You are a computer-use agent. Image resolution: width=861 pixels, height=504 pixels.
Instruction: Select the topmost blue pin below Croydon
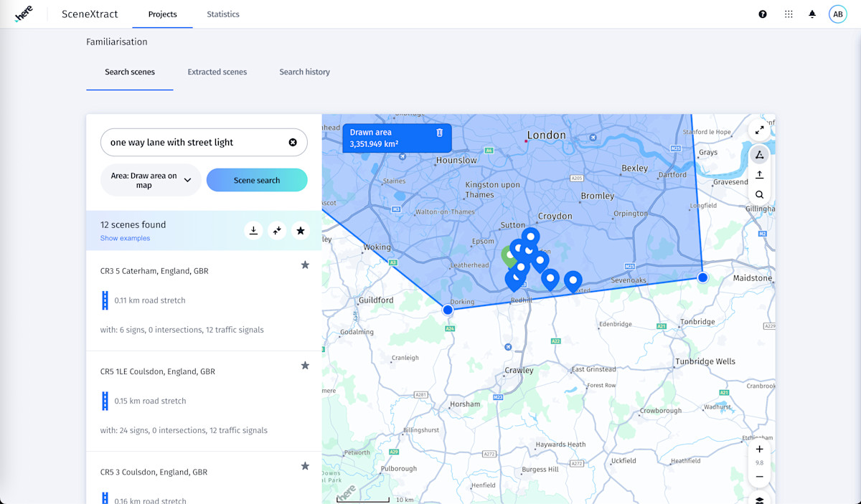530,238
